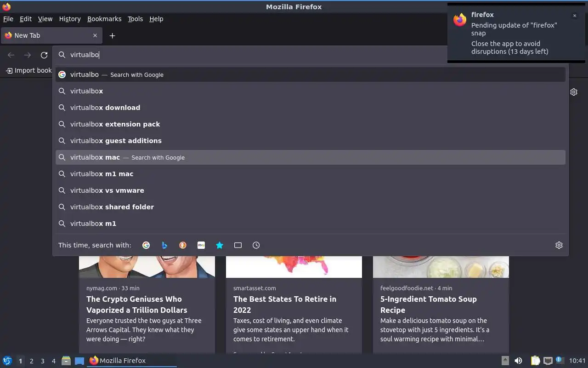This screenshot has width=588, height=368.
Task: Select 'virtualbox mac' suggestion
Action: (x=311, y=157)
